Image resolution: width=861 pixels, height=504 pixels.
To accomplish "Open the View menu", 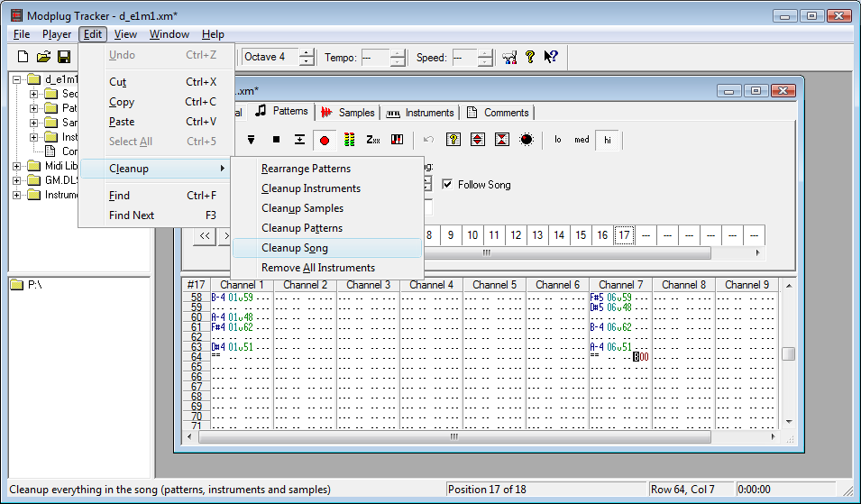I will (x=125, y=34).
